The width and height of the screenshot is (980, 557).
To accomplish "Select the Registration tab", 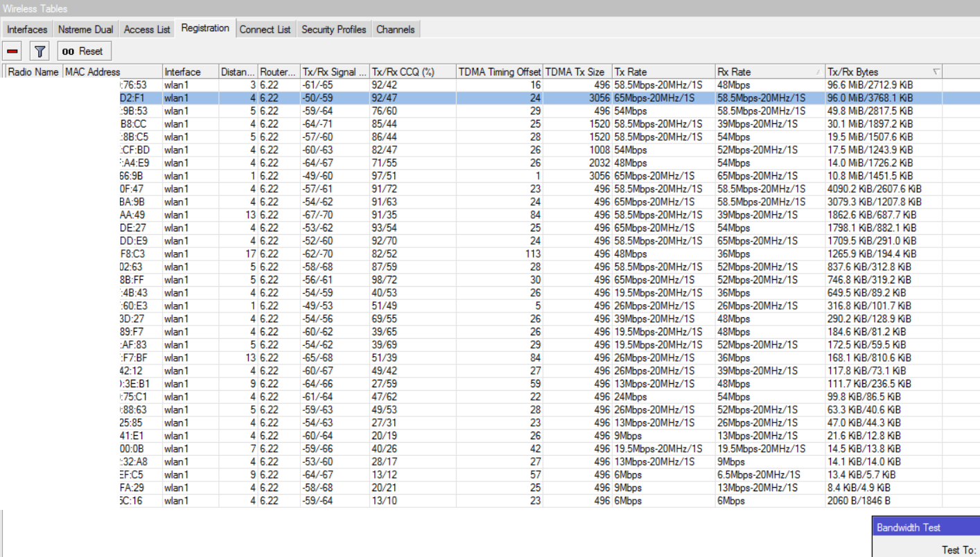I will point(205,28).
